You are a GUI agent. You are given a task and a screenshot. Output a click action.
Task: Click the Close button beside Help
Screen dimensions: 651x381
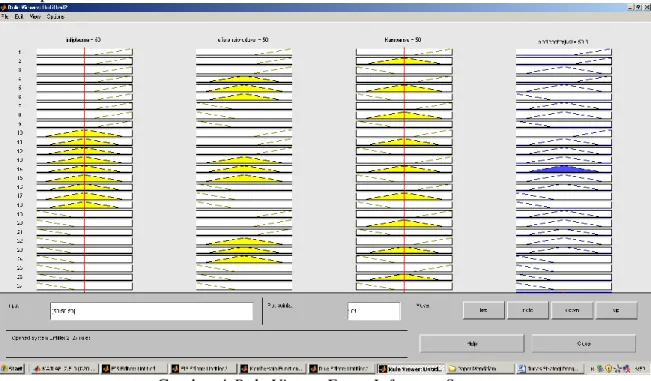coord(584,344)
